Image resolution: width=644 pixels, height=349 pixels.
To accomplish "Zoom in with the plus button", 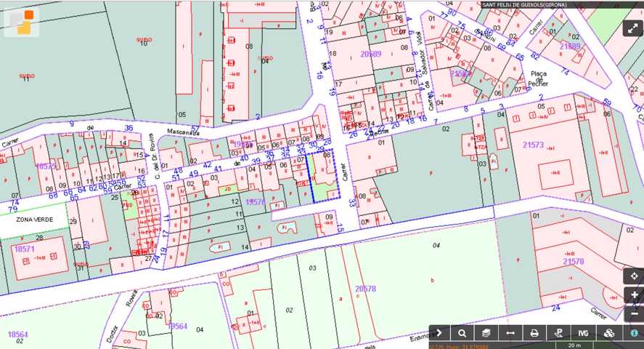I will point(634,295).
